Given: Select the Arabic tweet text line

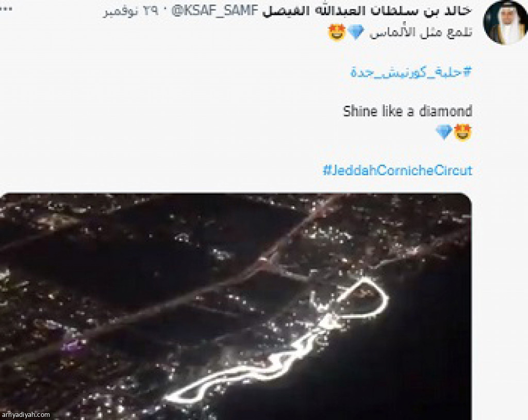Looking at the screenshot, I should [x=421, y=33].
